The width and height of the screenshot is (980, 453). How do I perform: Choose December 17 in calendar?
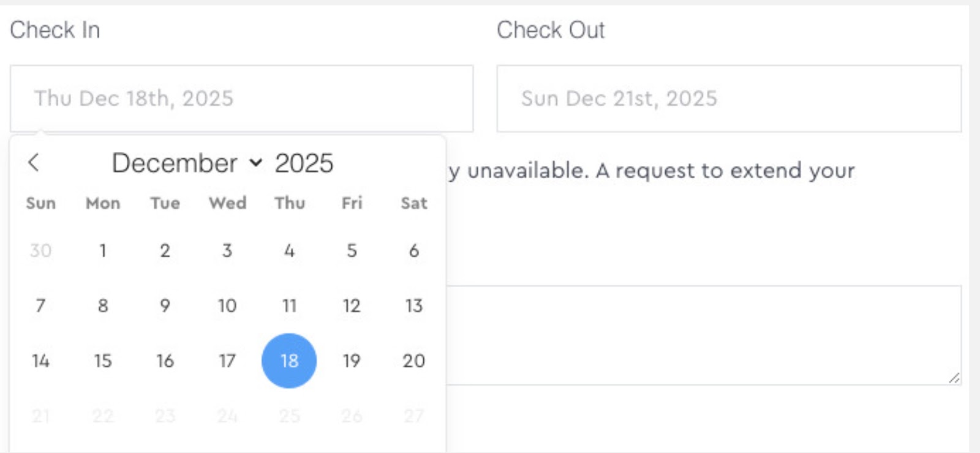[227, 361]
